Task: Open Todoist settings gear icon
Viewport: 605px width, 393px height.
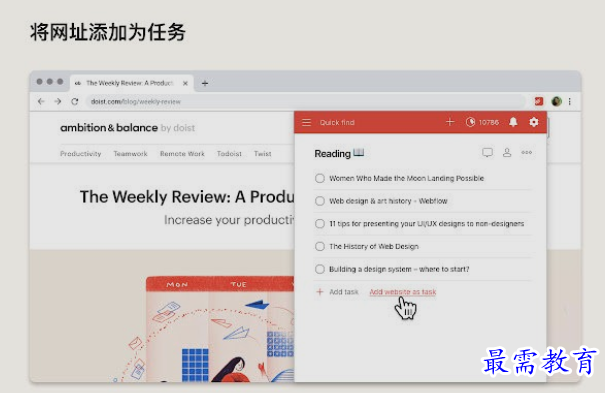Action: (534, 122)
